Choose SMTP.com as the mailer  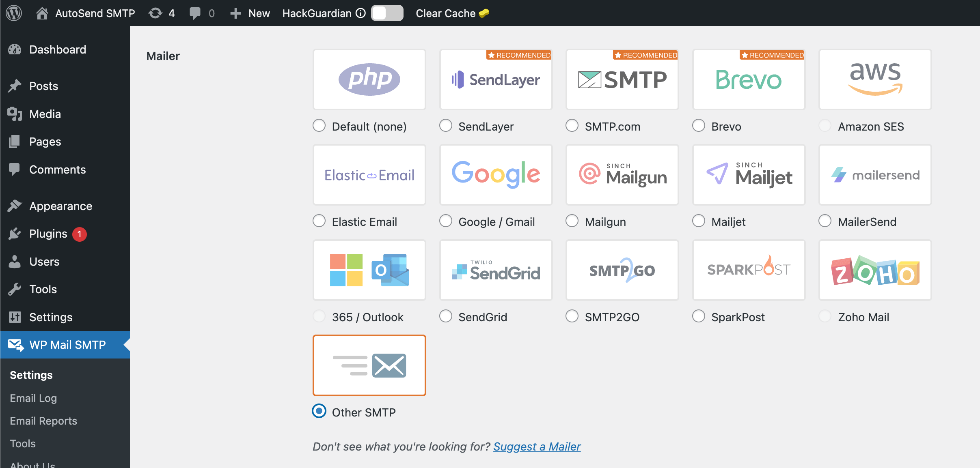pyautogui.click(x=572, y=126)
